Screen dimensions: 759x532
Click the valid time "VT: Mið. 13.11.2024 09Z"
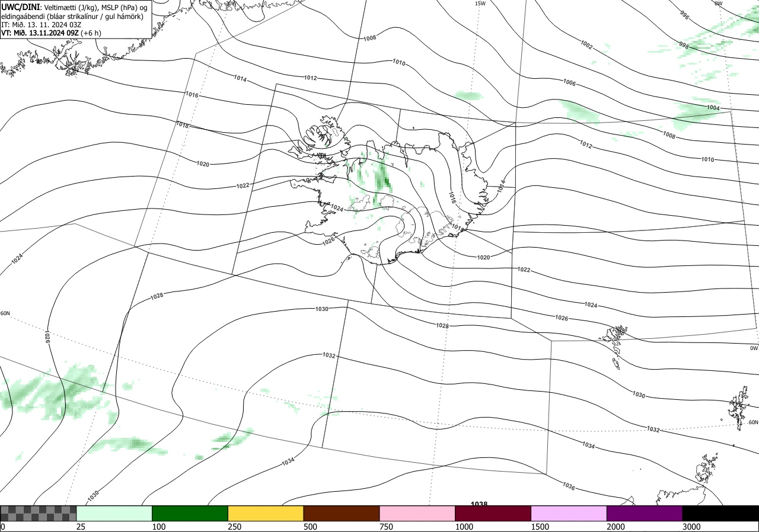41,33
